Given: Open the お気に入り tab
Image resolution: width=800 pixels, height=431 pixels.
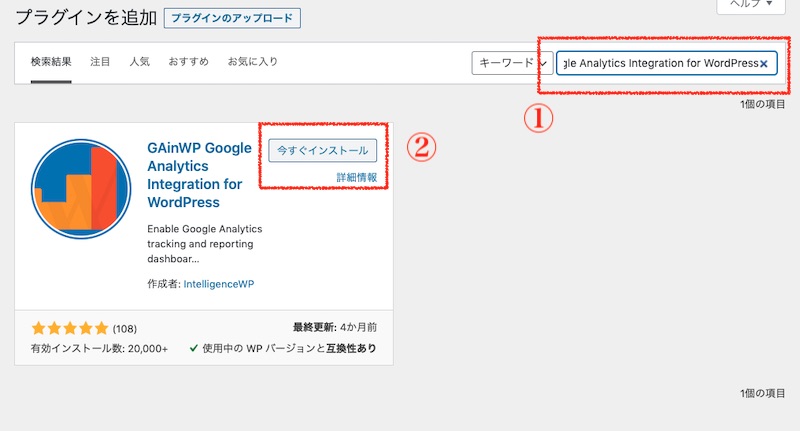Looking at the screenshot, I should click(253, 62).
